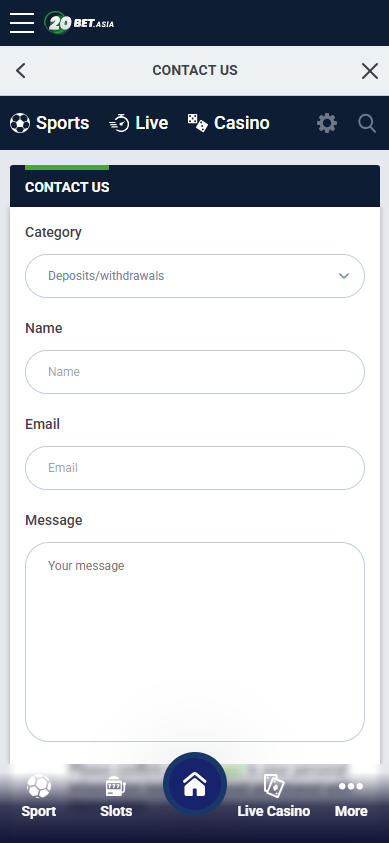The height and width of the screenshot is (843, 389).
Task: Tap the home button in the bottom bar
Action: pyautogui.click(x=194, y=784)
